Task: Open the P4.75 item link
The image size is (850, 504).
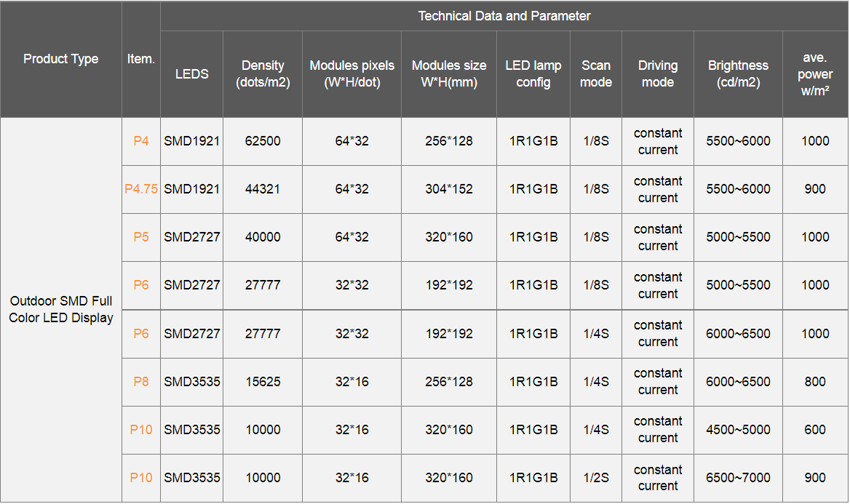Action: click(141, 189)
